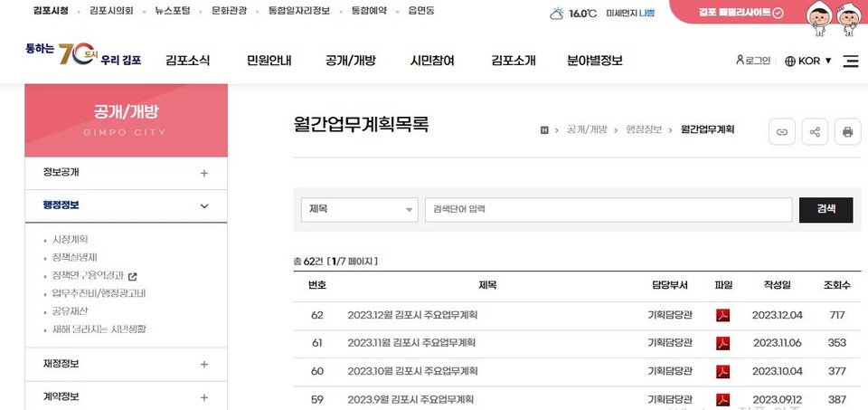
Task: Expand the 재정정보 sidebar section
Action: 127,364
